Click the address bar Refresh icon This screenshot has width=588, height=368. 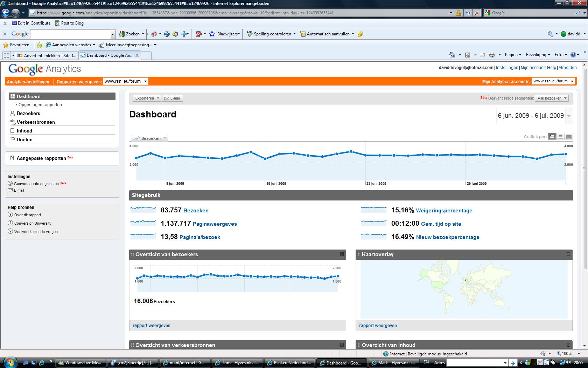(468, 13)
